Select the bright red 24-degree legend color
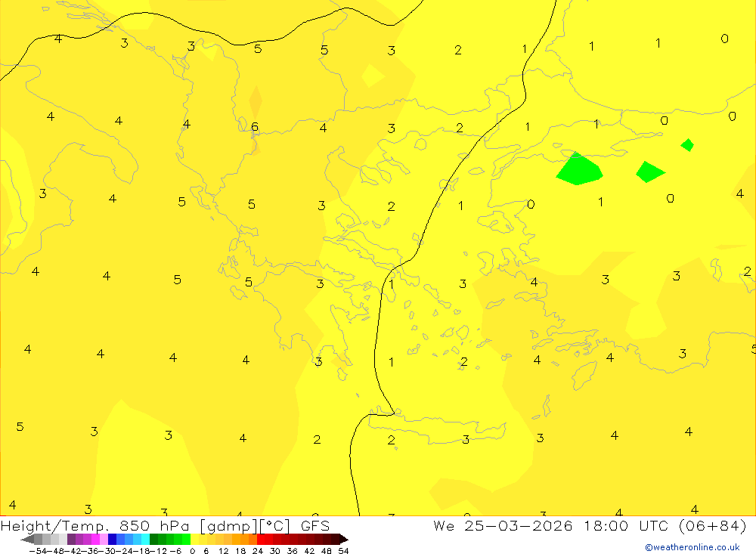756x554 pixels. 261,539
